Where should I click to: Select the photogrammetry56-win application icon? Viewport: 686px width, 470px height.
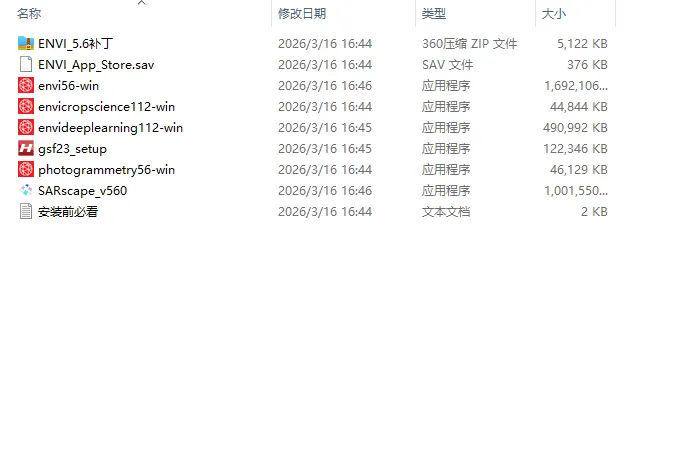(26, 169)
